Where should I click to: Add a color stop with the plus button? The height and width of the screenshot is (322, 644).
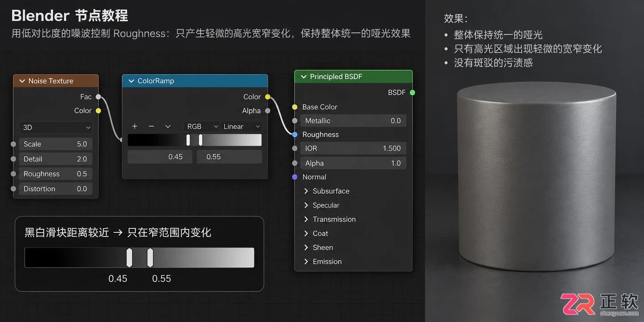pyautogui.click(x=135, y=127)
